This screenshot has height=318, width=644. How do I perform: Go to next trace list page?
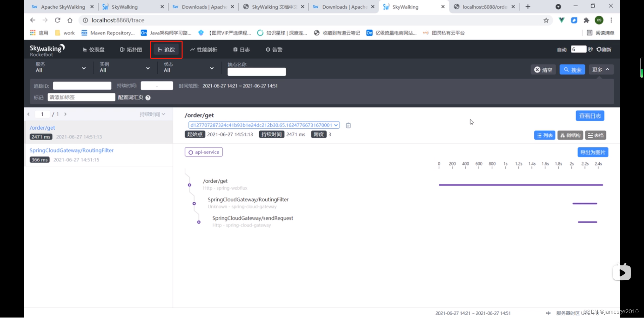point(65,114)
